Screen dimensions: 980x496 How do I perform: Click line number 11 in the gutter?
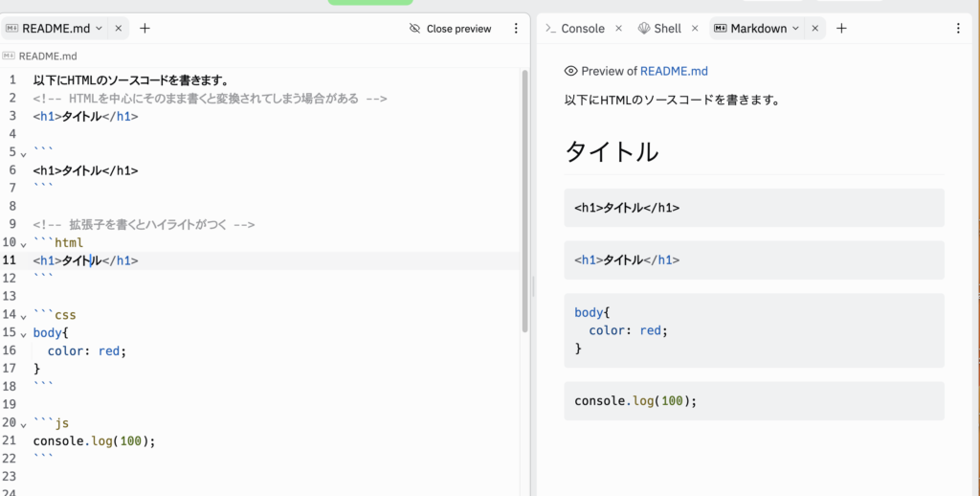[10, 260]
